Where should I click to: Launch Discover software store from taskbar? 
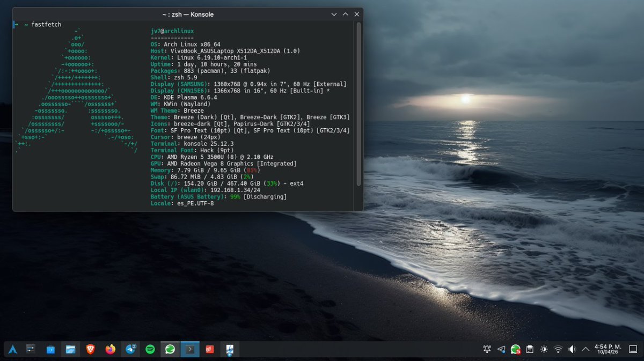[50, 349]
